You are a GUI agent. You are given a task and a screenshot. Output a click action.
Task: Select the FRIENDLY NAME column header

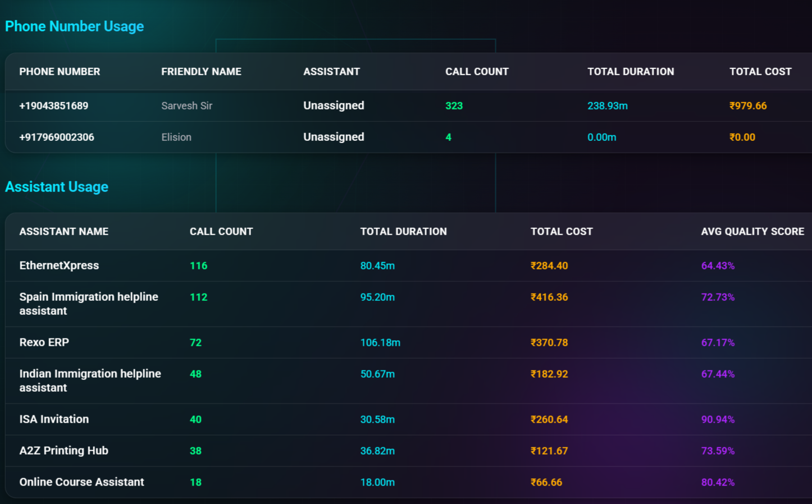(x=201, y=72)
